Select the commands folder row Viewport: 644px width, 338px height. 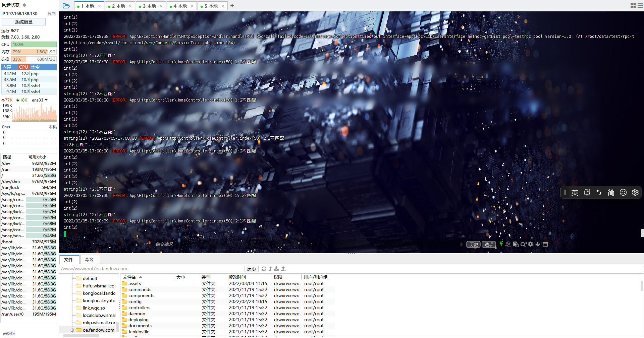[228, 289]
